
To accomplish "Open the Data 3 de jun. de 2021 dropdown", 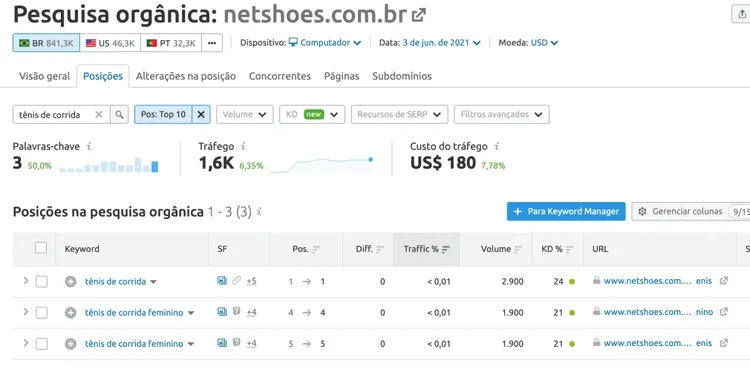I will [441, 43].
